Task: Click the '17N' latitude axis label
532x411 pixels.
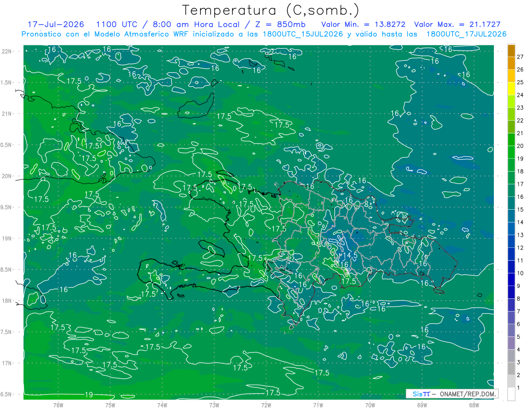Action: tap(7, 363)
